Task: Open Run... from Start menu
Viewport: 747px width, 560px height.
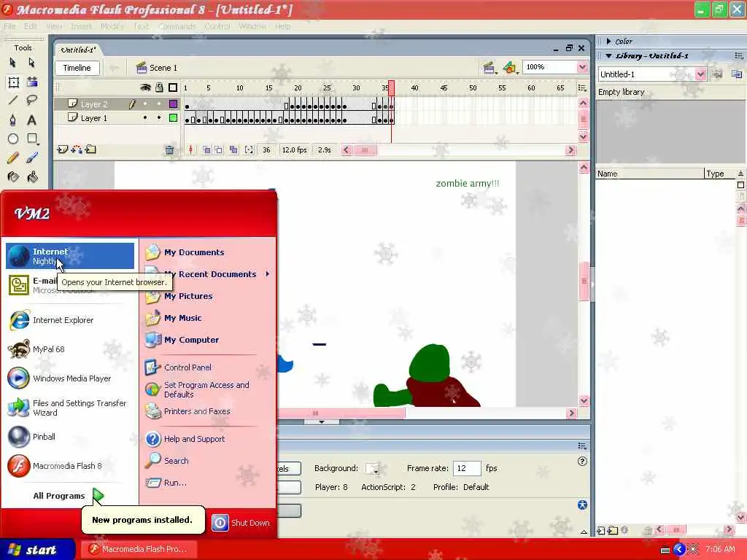Action: [205, 483]
